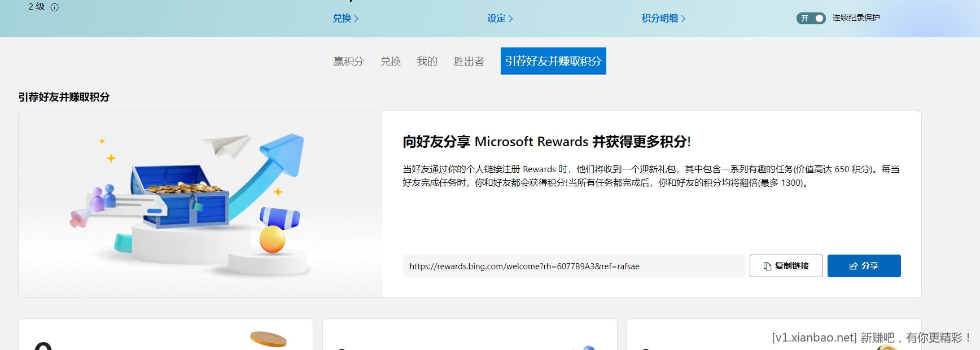Click the 2 级 level label

pyautogui.click(x=37, y=7)
